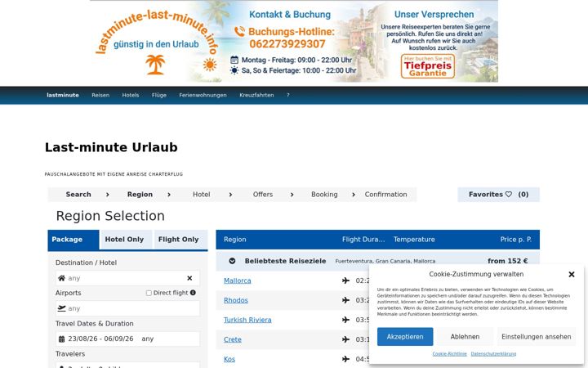This screenshot has width=588, height=368.
Task: Click the calendar icon in Travel Dates field
Action: [61, 339]
